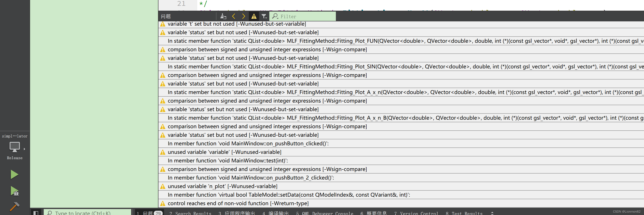Select the Fitting_Plot_FUN member function row

[401, 41]
